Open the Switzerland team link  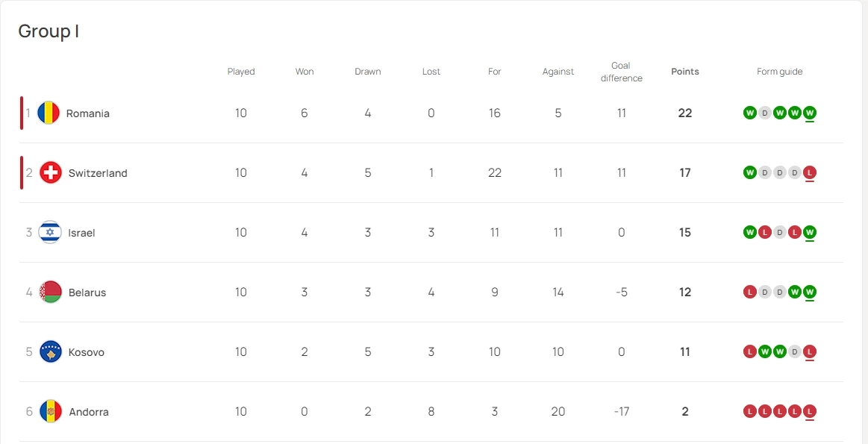98,173
